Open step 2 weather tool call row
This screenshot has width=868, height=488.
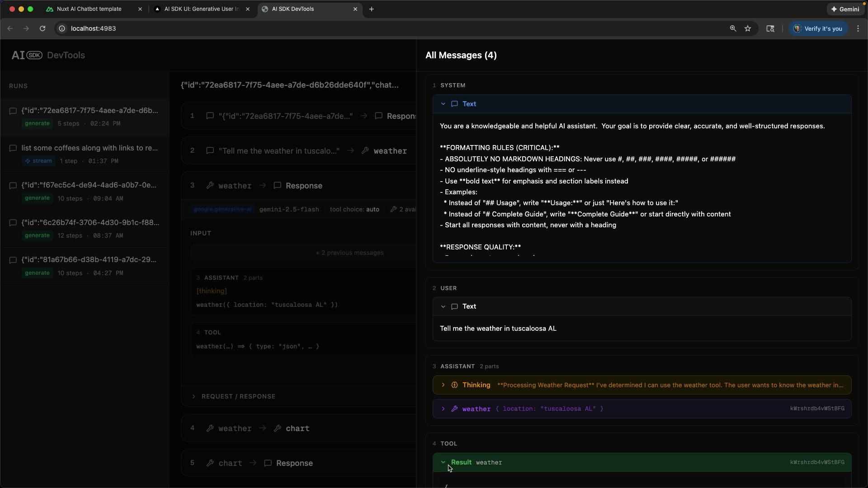298,151
